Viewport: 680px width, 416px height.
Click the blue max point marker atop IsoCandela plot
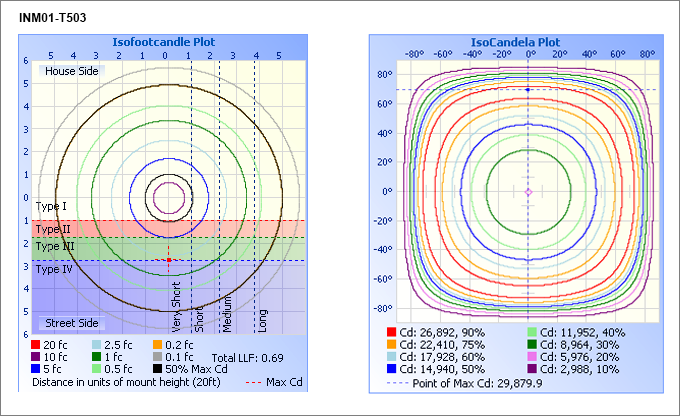pyautogui.click(x=528, y=90)
